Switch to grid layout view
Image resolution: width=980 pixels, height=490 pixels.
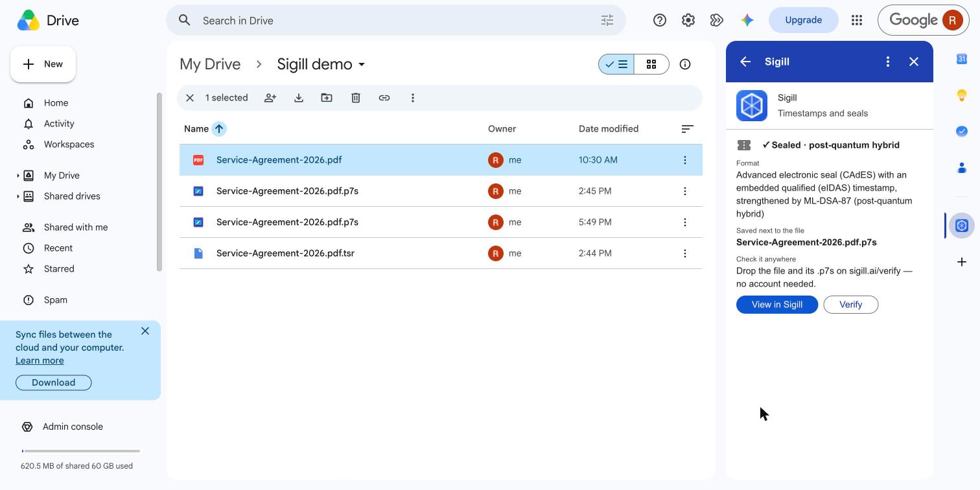[651, 64]
